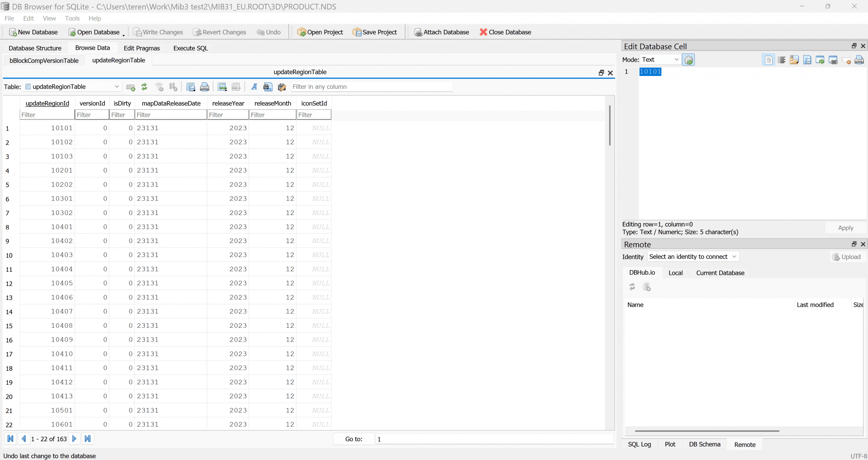Open the DB Schema bottom tab
This screenshot has height=460, width=868.
pos(704,444)
